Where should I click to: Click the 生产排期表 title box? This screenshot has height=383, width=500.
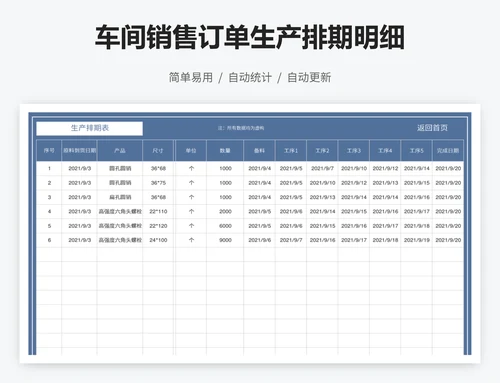[89, 128]
